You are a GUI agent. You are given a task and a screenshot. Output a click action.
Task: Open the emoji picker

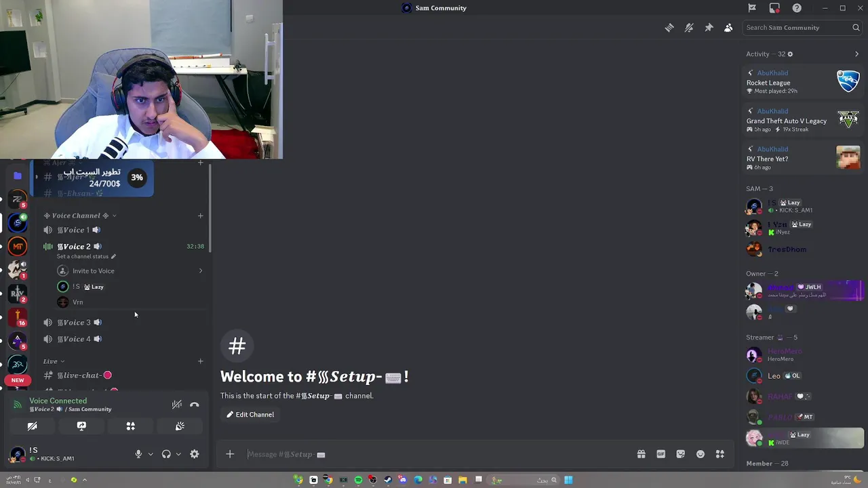pos(701,454)
